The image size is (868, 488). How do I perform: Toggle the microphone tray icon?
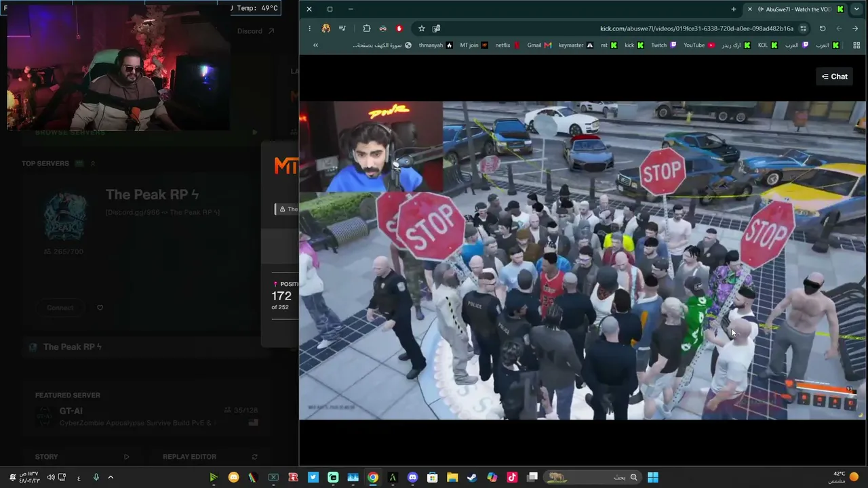[96, 477]
